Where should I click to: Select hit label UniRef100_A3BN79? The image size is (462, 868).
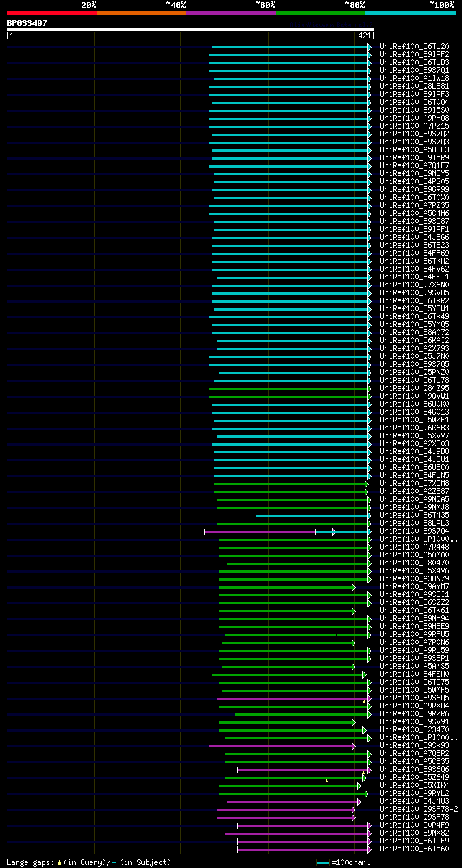click(x=414, y=578)
